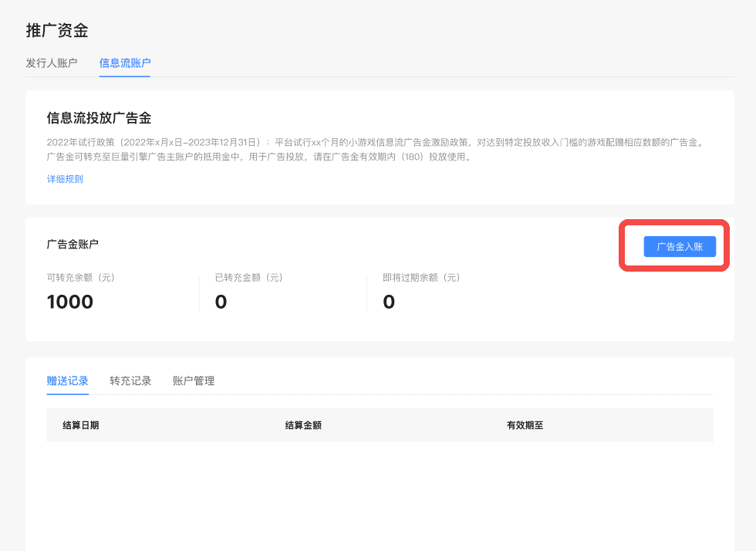756x551 pixels.
Task: Click the 推广资金 page title
Action: click(57, 31)
